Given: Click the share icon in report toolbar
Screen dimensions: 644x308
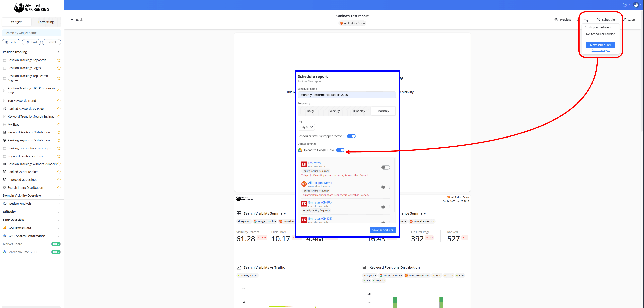Looking at the screenshot, I should pyautogui.click(x=586, y=20).
